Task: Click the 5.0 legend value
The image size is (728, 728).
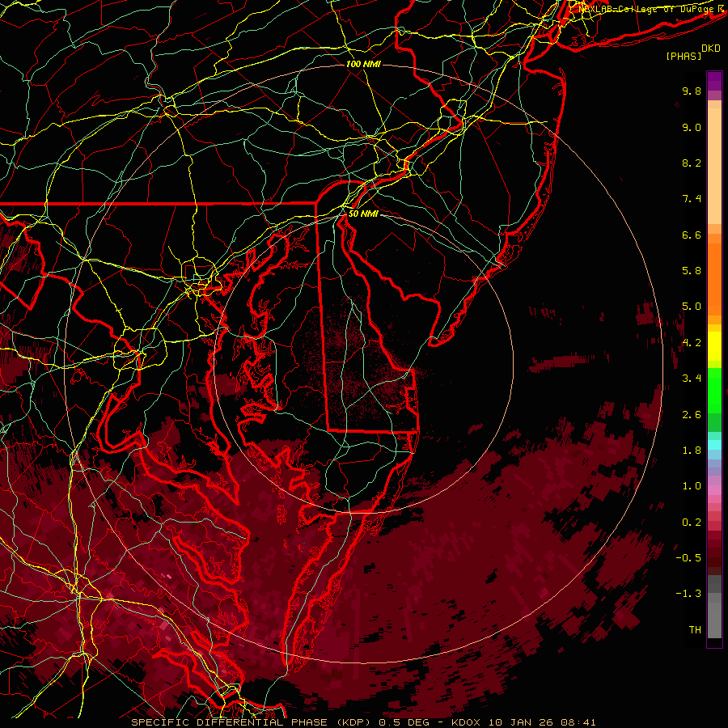Action: click(692, 307)
